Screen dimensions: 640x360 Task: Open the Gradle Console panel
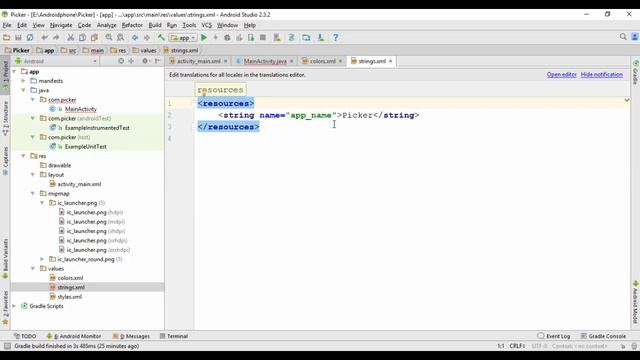tap(603, 336)
